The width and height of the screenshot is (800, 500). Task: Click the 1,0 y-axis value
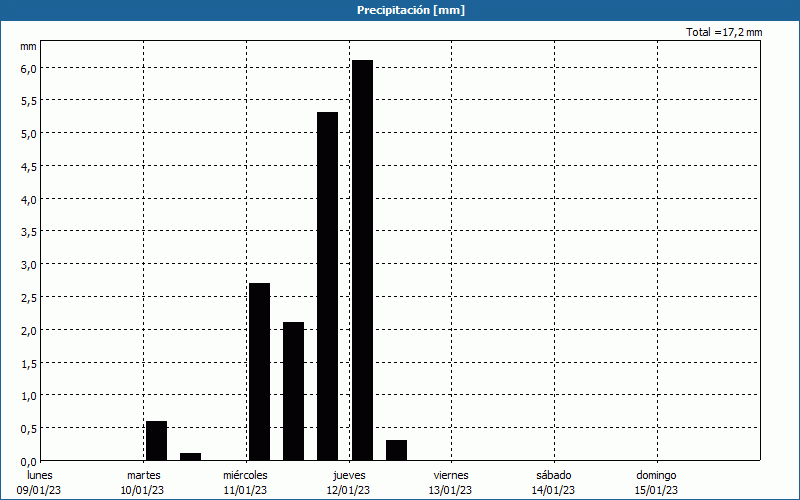click(29, 396)
